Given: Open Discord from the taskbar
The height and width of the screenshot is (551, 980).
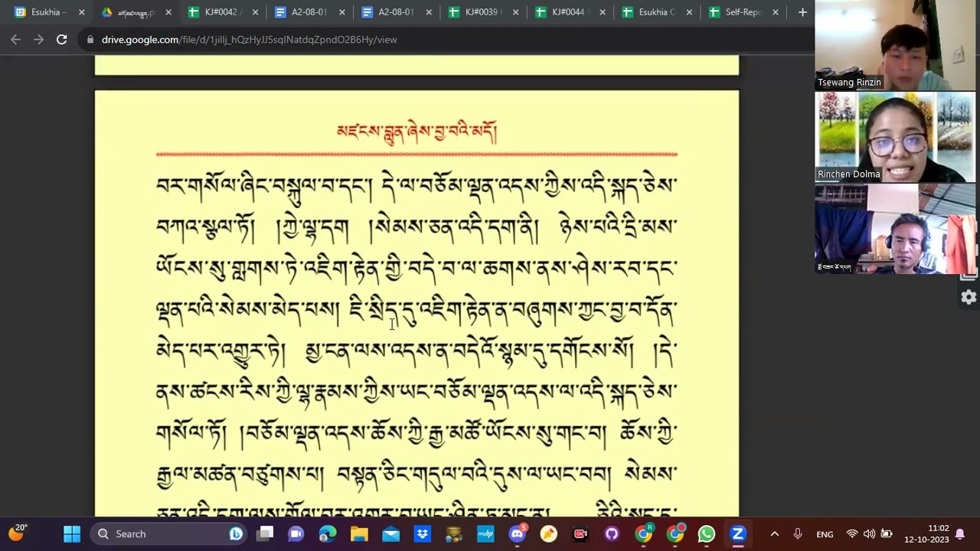Looking at the screenshot, I should 518,533.
